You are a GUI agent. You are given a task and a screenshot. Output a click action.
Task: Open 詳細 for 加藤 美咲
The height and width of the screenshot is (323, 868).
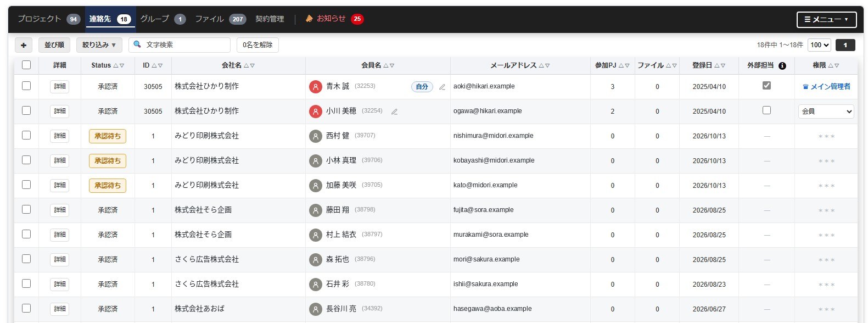click(x=60, y=186)
